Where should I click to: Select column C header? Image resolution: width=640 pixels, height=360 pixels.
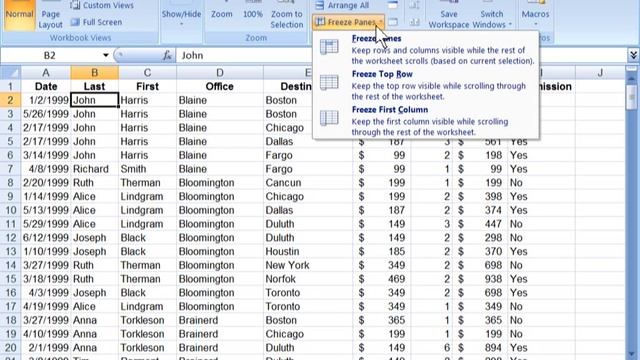(147, 73)
